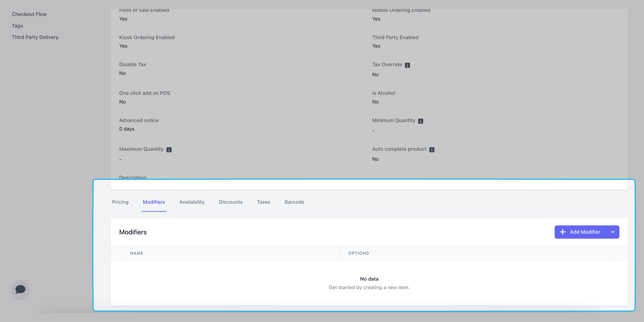Click the Modifiers section heading
This screenshot has height=322, width=644.
coord(133,232)
